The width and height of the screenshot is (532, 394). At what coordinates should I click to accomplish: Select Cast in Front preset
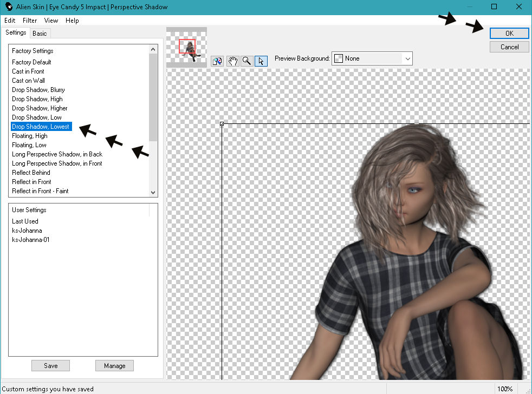[x=28, y=71]
